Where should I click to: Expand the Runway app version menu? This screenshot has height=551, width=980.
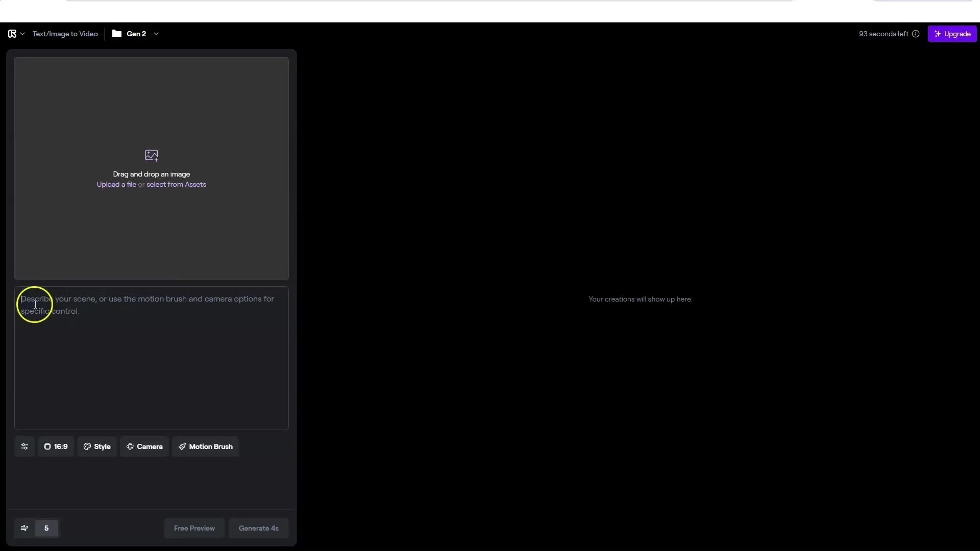click(x=156, y=34)
